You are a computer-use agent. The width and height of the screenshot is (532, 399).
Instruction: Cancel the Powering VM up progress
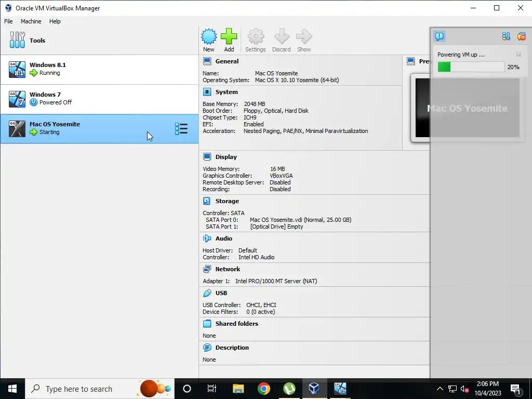(x=518, y=54)
